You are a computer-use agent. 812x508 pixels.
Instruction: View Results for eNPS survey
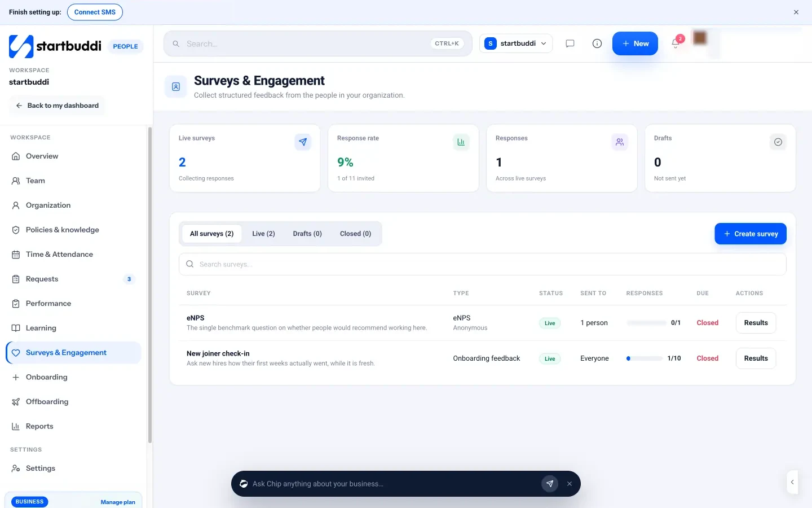pyautogui.click(x=756, y=323)
